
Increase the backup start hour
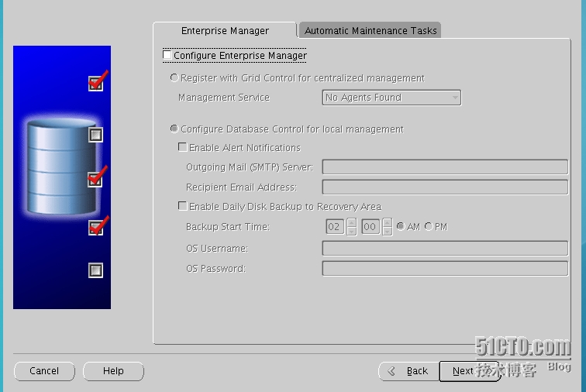(351, 222)
